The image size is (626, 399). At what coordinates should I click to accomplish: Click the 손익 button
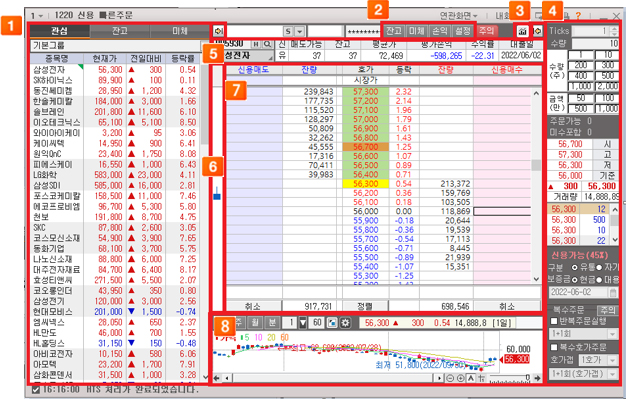click(x=440, y=31)
